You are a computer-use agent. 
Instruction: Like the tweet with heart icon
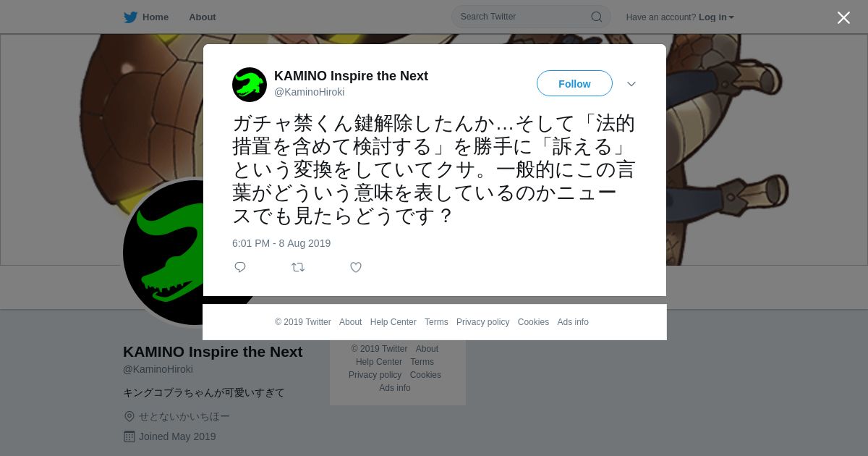point(356,267)
